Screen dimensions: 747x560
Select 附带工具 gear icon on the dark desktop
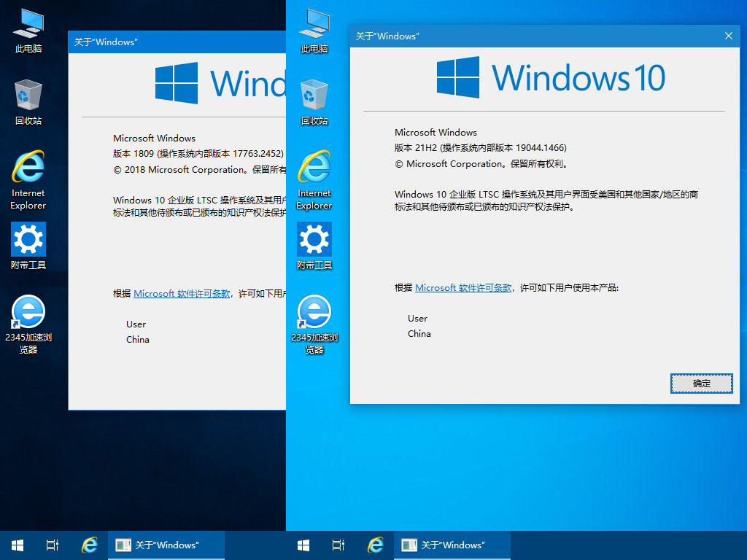coord(28,246)
